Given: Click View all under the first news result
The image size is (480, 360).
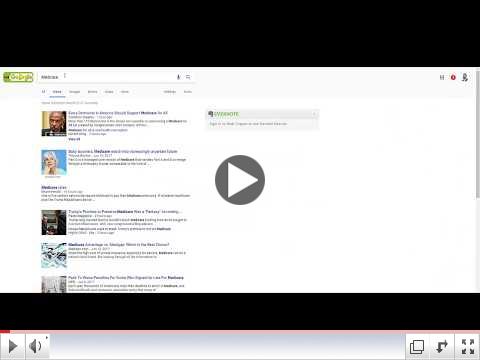Looking at the screenshot, I should [x=74, y=139].
